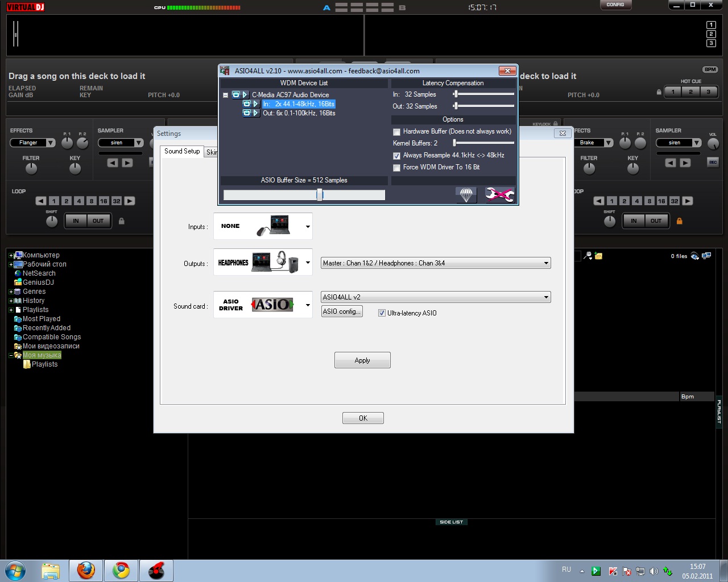The image size is (728, 582).
Task: Expand the Genres tree node
Action: point(11,292)
